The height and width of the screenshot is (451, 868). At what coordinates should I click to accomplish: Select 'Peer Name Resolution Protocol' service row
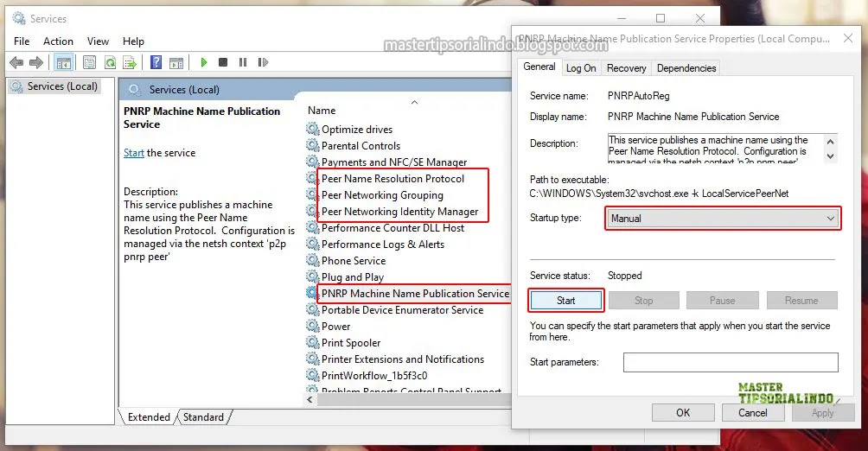pos(393,179)
